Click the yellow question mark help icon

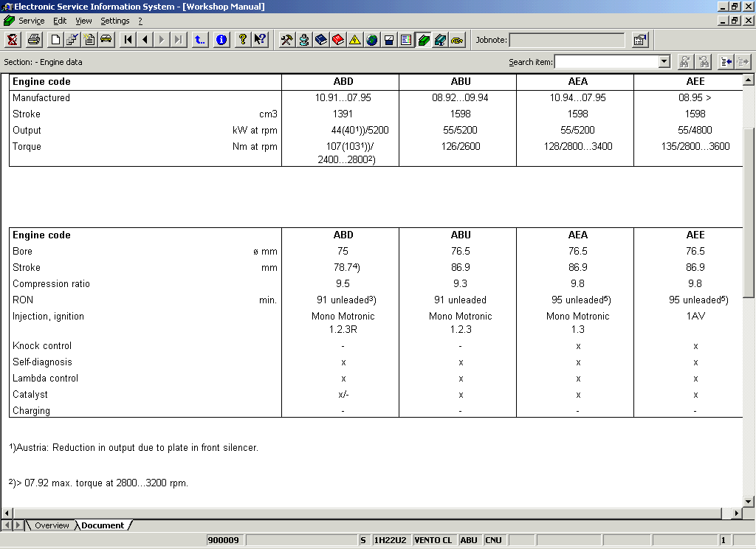tap(242, 40)
